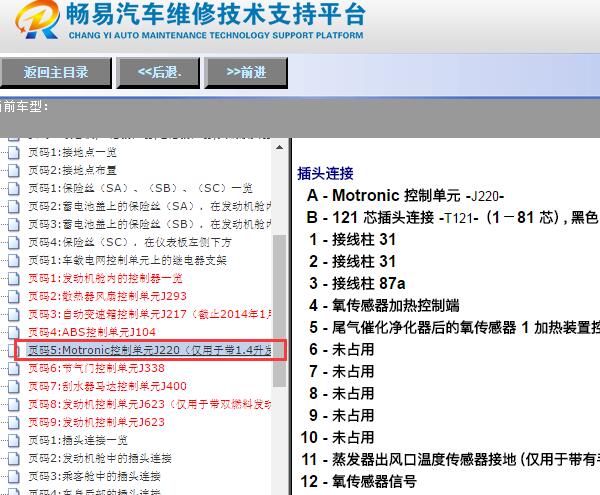Open 页码2:蓄电池盖上的保险丝(SA)
The width and height of the screenshot is (600, 495).
150,206
